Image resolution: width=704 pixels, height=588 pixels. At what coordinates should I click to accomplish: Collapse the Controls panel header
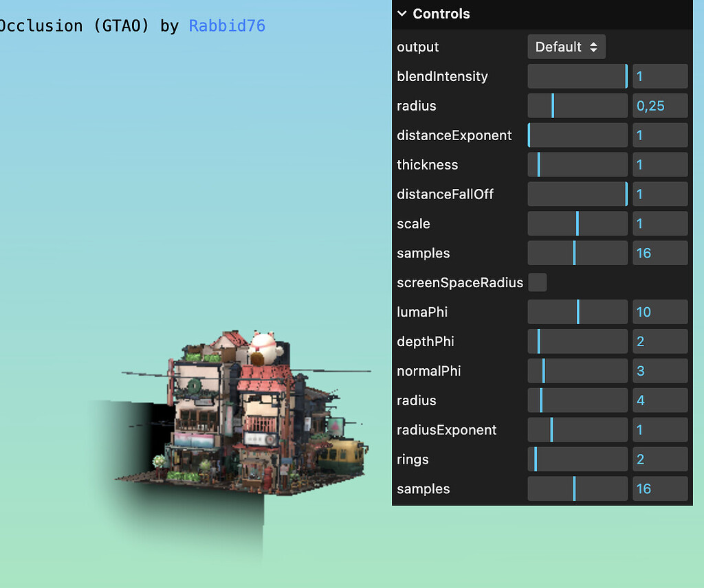point(402,13)
